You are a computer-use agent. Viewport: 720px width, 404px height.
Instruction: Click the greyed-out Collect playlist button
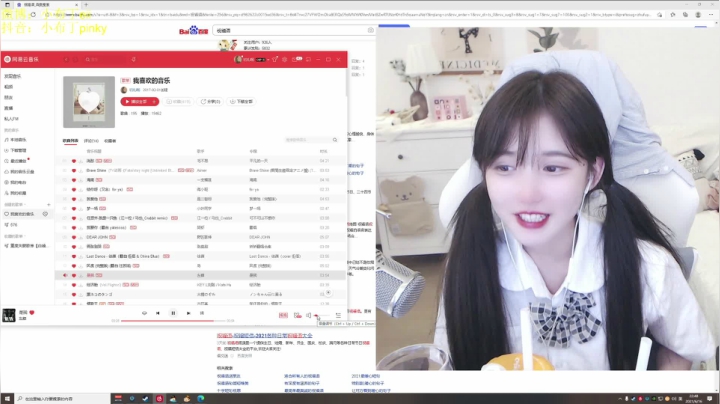click(178, 101)
